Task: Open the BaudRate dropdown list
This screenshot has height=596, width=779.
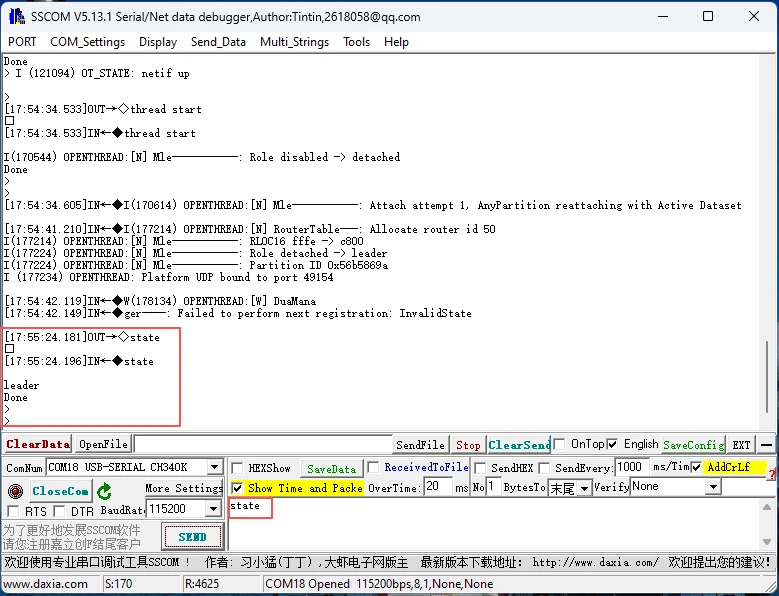Action: (x=213, y=509)
